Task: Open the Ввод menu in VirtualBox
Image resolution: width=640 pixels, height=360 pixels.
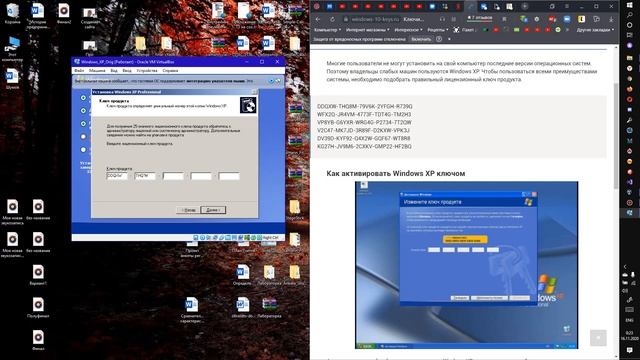Action: point(127,71)
